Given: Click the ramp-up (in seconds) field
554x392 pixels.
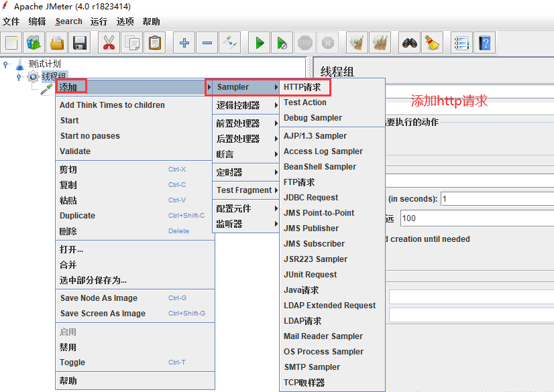Looking at the screenshot, I should [x=498, y=198].
